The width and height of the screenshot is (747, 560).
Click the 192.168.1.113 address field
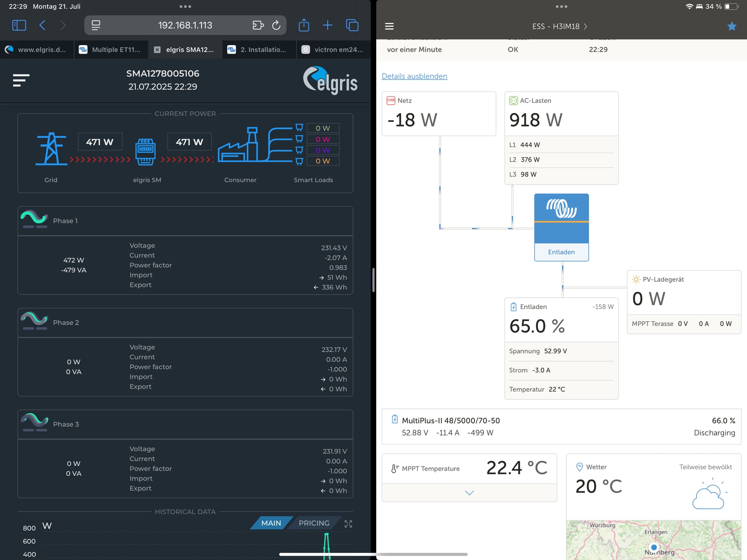(x=185, y=25)
